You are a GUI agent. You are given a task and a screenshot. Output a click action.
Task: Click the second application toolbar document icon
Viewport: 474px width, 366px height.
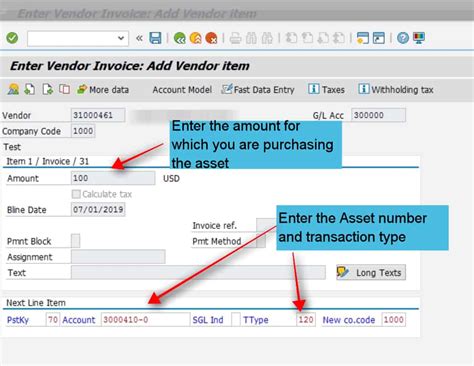(x=30, y=89)
